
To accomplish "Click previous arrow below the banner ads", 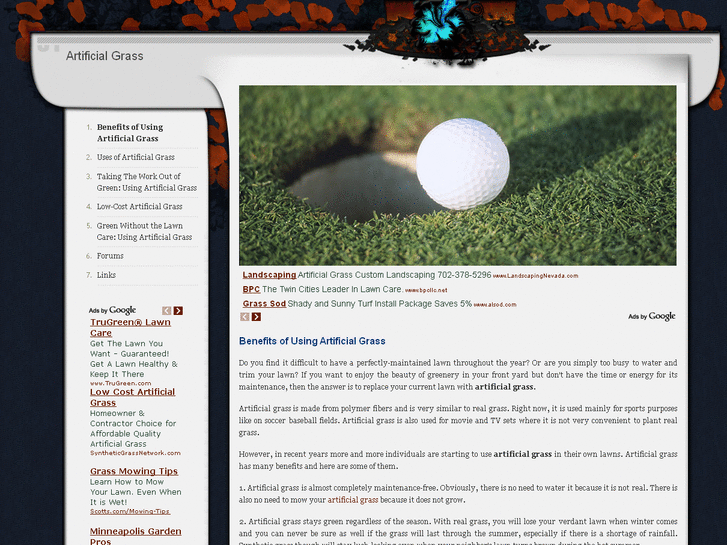I will [245, 317].
